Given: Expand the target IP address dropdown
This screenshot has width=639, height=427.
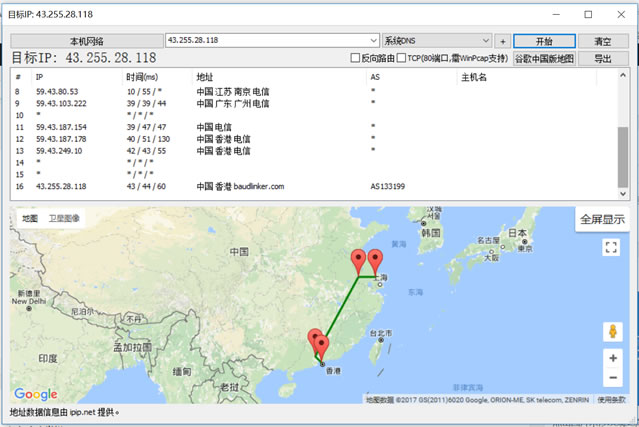Looking at the screenshot, I should pyautogui.click(x=373, y=41).
